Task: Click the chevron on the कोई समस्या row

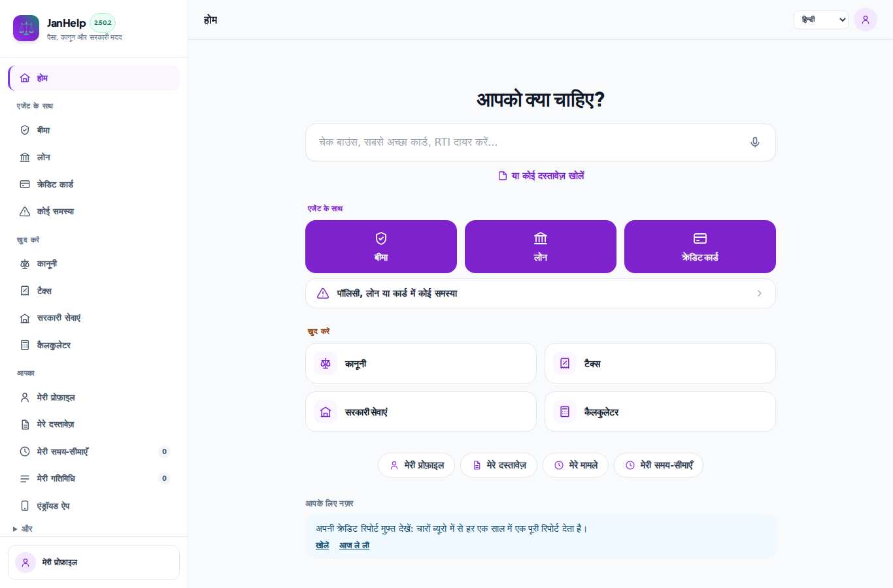Action: (760, 293)
